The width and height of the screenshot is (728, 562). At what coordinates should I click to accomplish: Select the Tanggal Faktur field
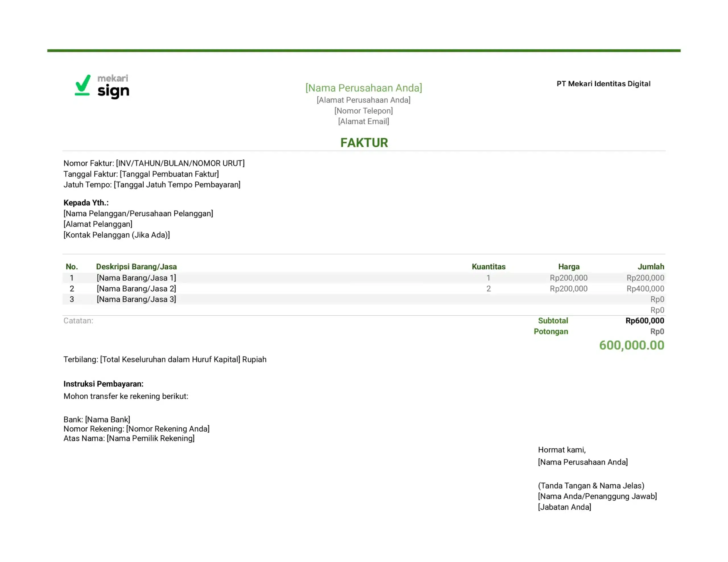click(141, 174)
